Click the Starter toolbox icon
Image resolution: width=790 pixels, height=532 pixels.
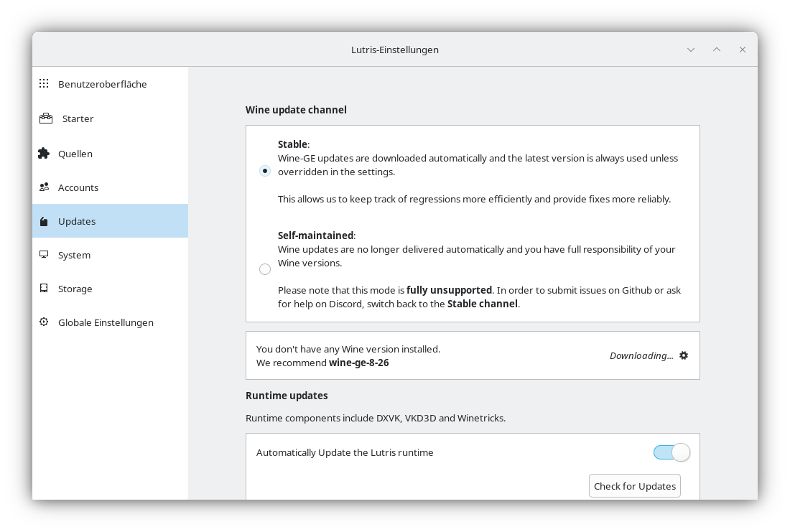[46, 118]
